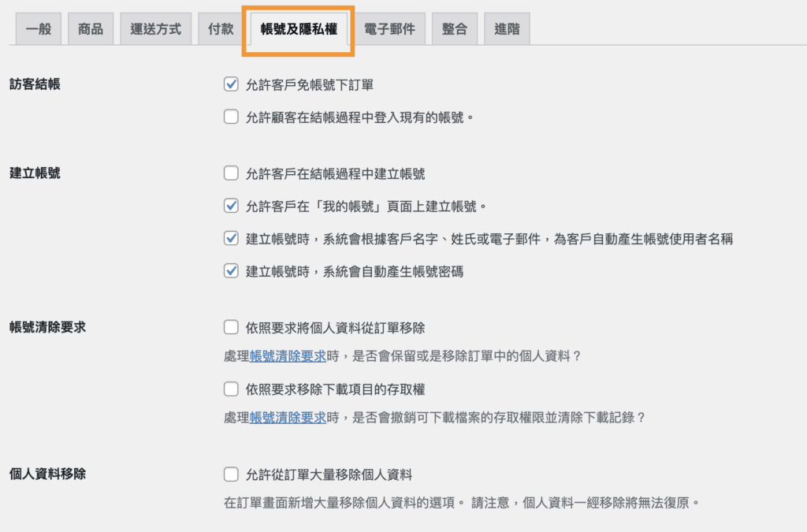Disable 允許客戶免帳號下訂單 checkbox
The height and width of the screenshot is (532, 807).
(231, 84)
